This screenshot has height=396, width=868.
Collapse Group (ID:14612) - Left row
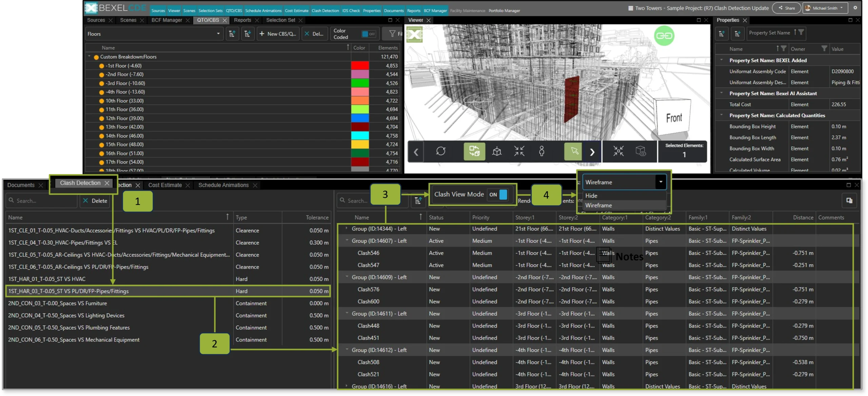347,350
